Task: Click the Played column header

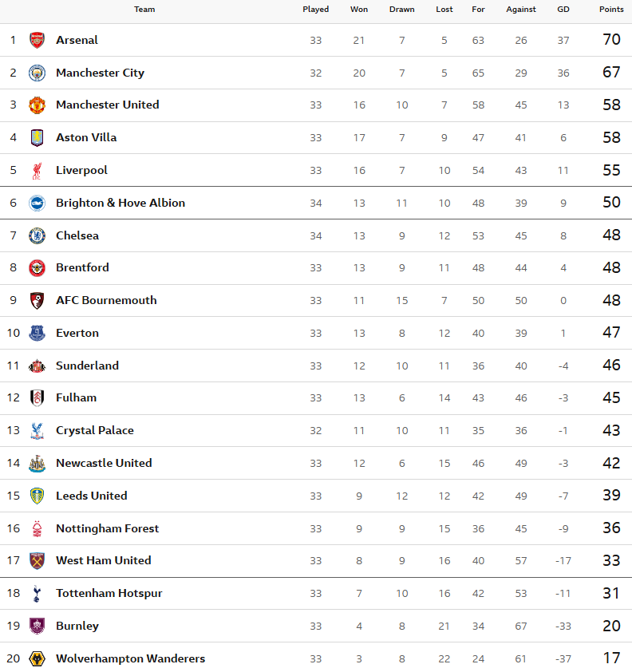Action: pyautogui.click(x=316, y=10)
